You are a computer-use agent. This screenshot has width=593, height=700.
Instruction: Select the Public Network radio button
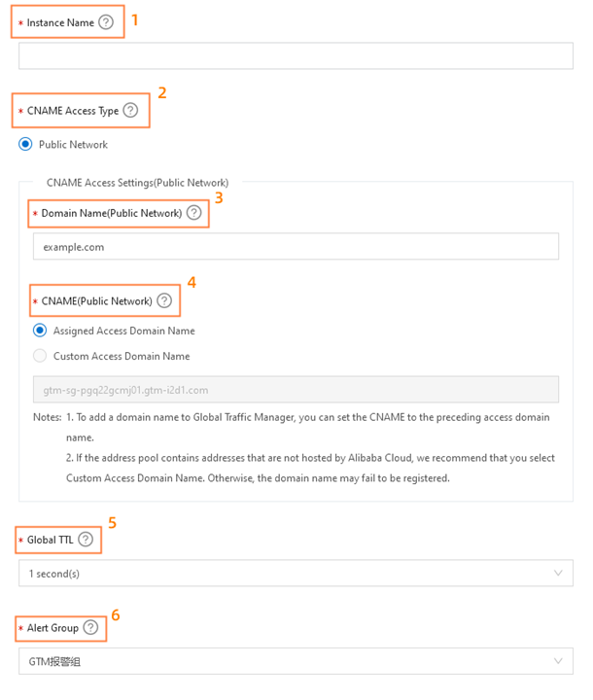pos(25,145)
